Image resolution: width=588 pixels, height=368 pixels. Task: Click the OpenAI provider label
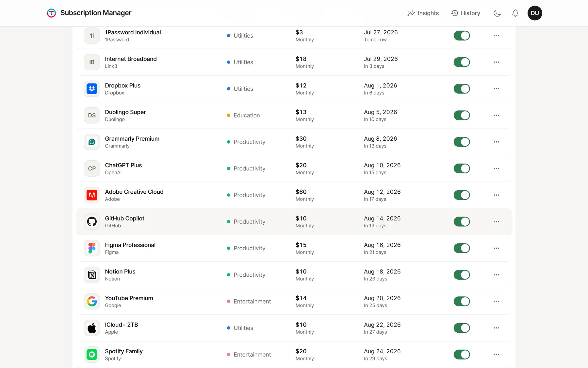point(113,172)
